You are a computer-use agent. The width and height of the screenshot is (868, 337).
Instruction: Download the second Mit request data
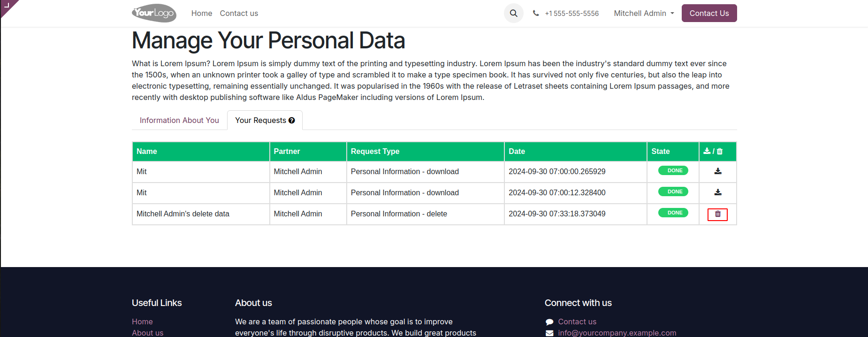tap(717, 192)
